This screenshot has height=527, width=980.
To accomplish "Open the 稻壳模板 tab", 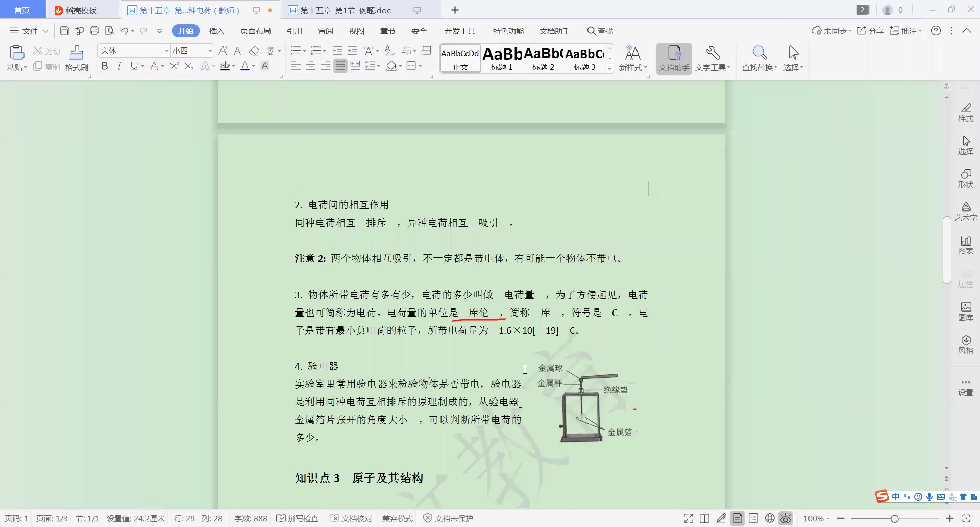I will click(x=81, y=10).
